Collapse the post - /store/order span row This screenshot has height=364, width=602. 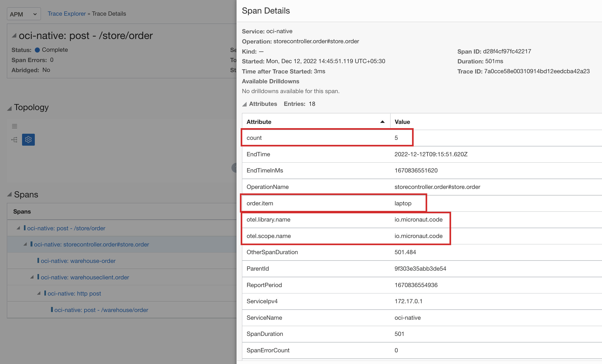click(x=18, y=228)
